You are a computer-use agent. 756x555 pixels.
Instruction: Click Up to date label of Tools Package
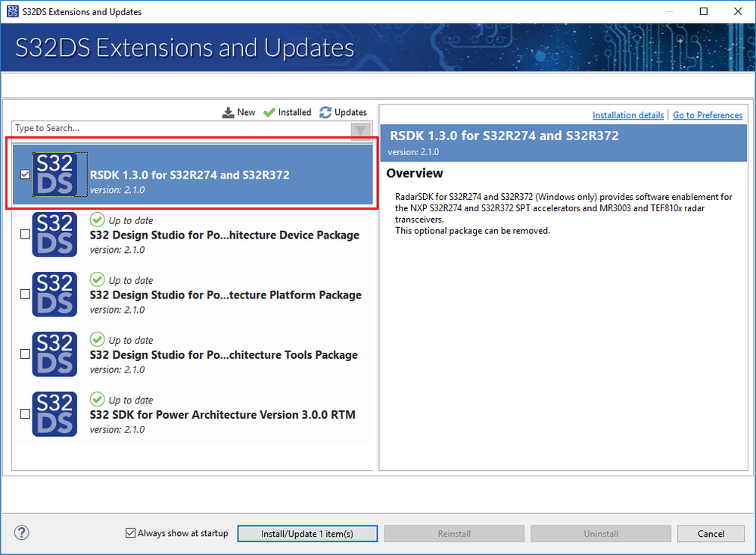click(x=131, y=340)
